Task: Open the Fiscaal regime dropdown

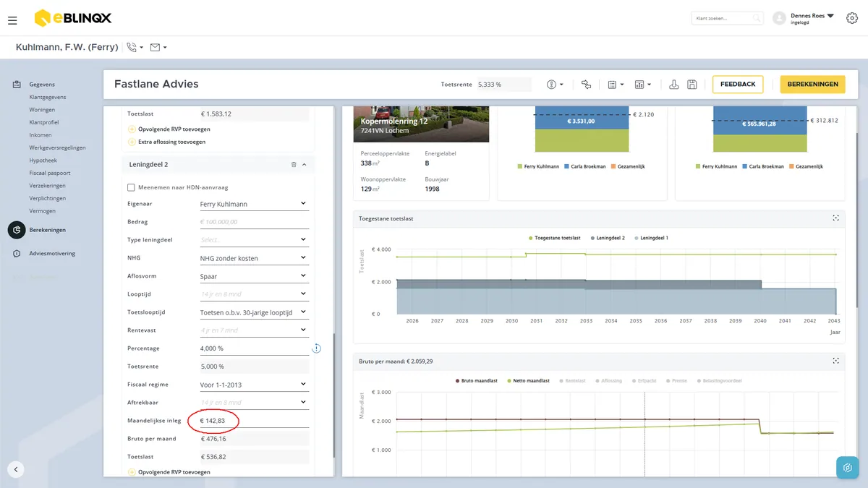Action: pos(254,385)
